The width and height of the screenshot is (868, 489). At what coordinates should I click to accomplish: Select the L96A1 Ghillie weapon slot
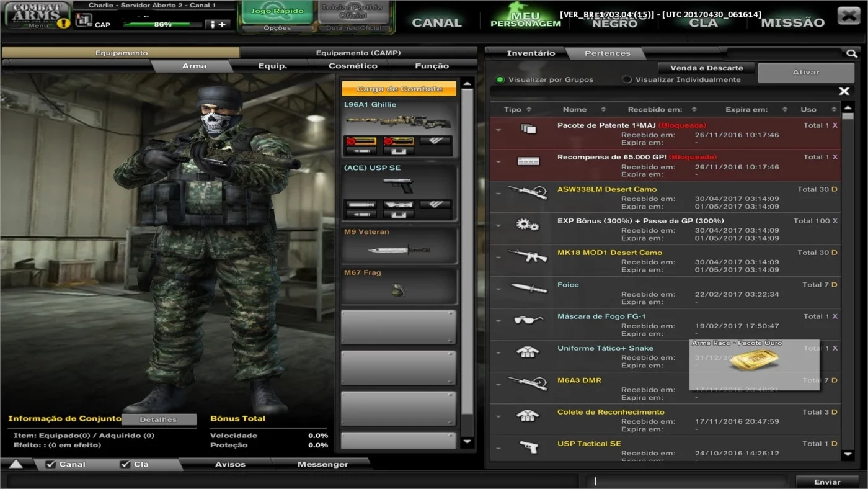(x=399, y=128)
